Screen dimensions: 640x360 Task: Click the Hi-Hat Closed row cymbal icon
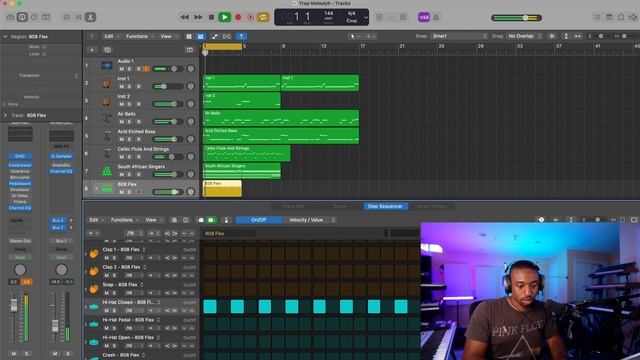94,306
